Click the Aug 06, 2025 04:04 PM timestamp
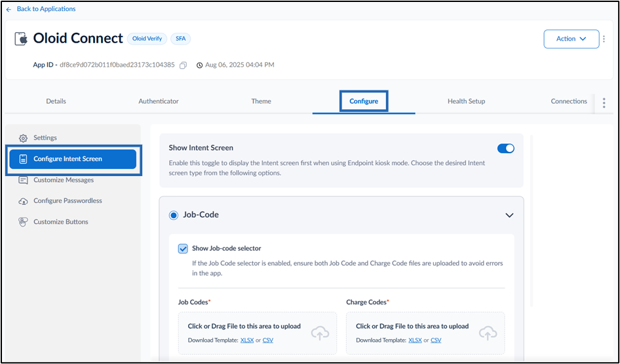Image resolution: width=620 pixels, height=364 pixels. (240, 65)
